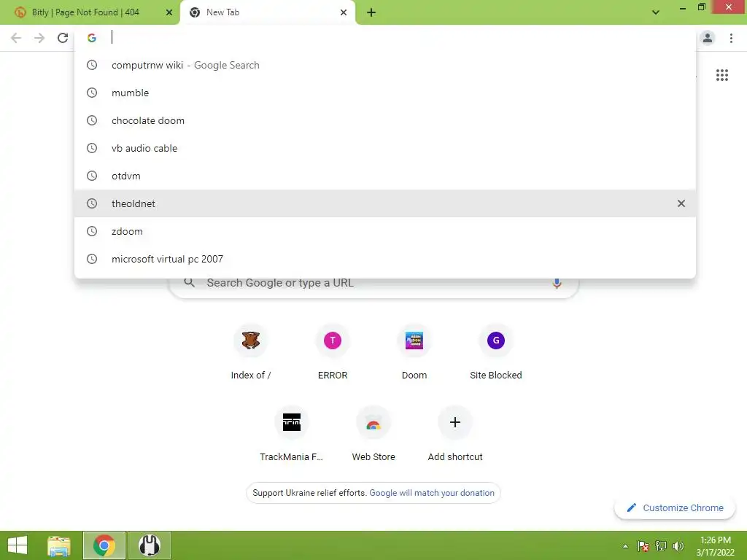The image size is (747, 560).
Task: Click the Customize Chrome button
Action: [x=675, y=507]
